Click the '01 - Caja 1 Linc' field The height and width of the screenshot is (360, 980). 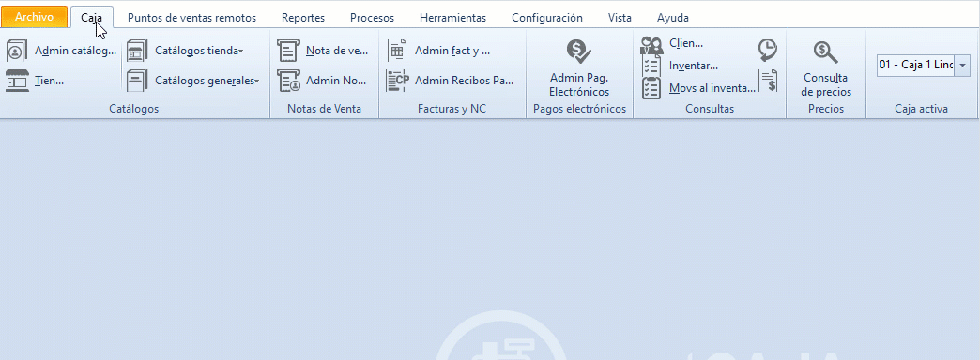[915, 65]
